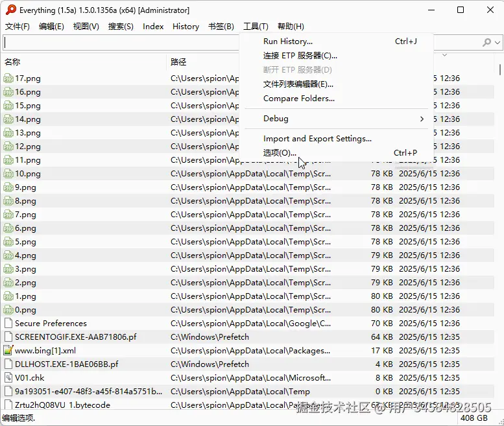Select Import and Export Settings...
Viewport: 504px width, 426px height.
(x=337, y=139)
